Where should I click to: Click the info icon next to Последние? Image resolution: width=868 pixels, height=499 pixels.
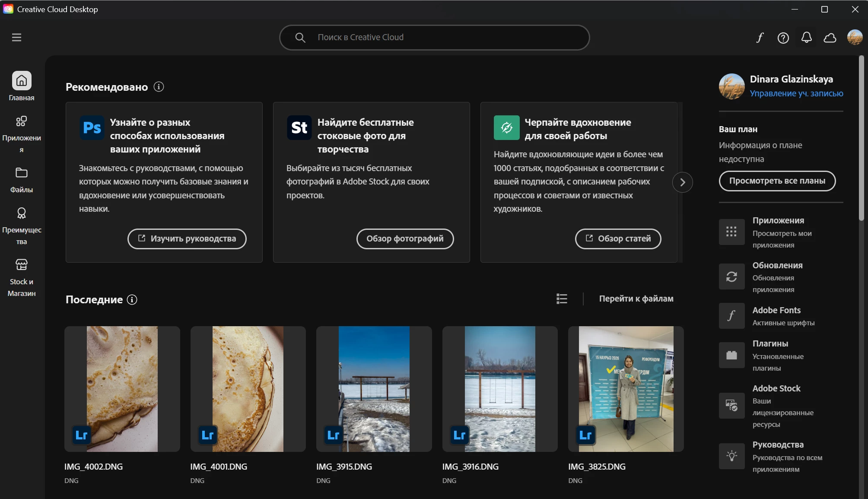tap(132, 299)
